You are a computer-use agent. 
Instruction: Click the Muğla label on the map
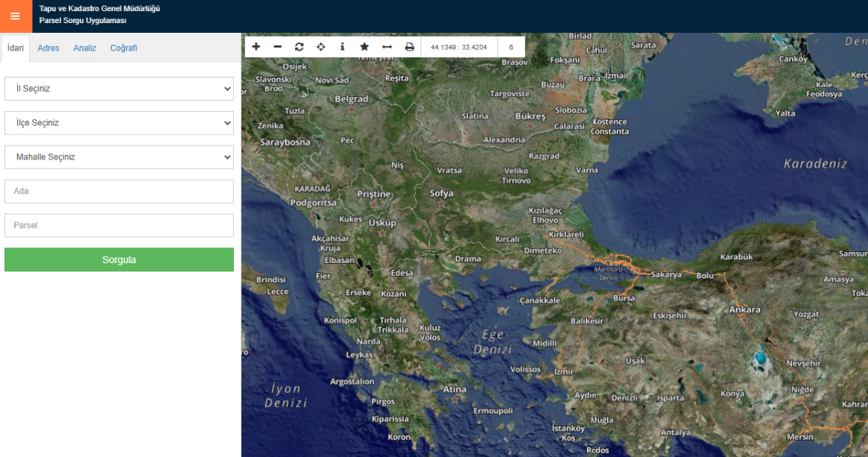pyautogui.click(x=602, y=420)
